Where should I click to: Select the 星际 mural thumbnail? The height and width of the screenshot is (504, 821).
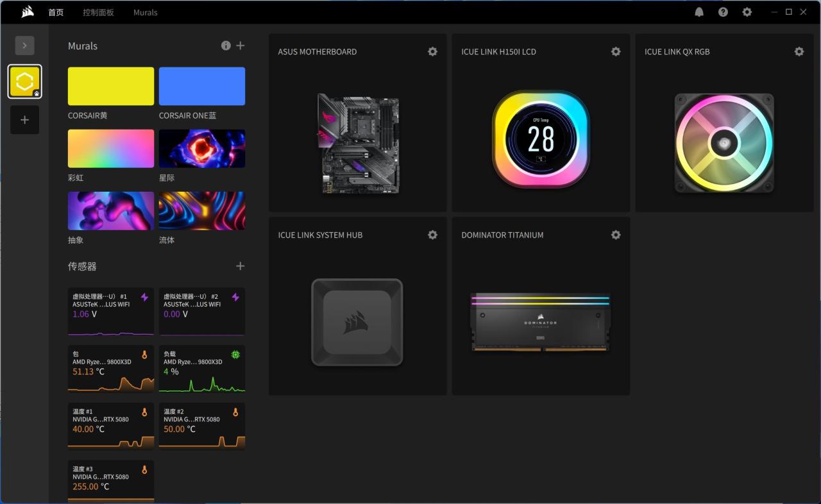pyautogui.click(x=202, y=149)
